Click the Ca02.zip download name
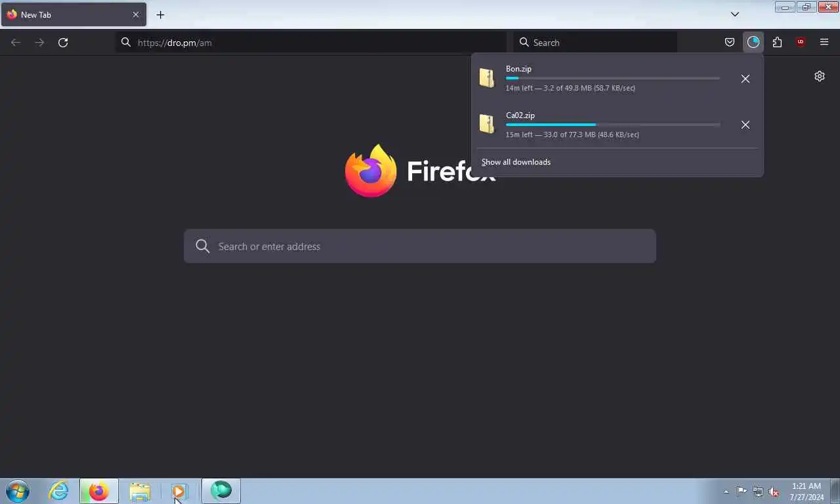The image size is (840, 504). tap(520, 115)
